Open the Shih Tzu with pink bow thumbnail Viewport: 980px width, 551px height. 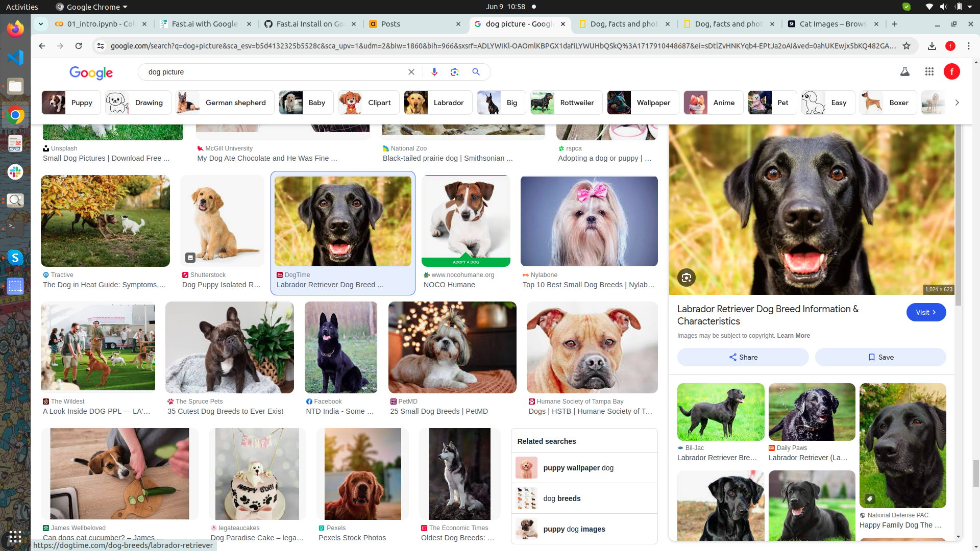589,221
